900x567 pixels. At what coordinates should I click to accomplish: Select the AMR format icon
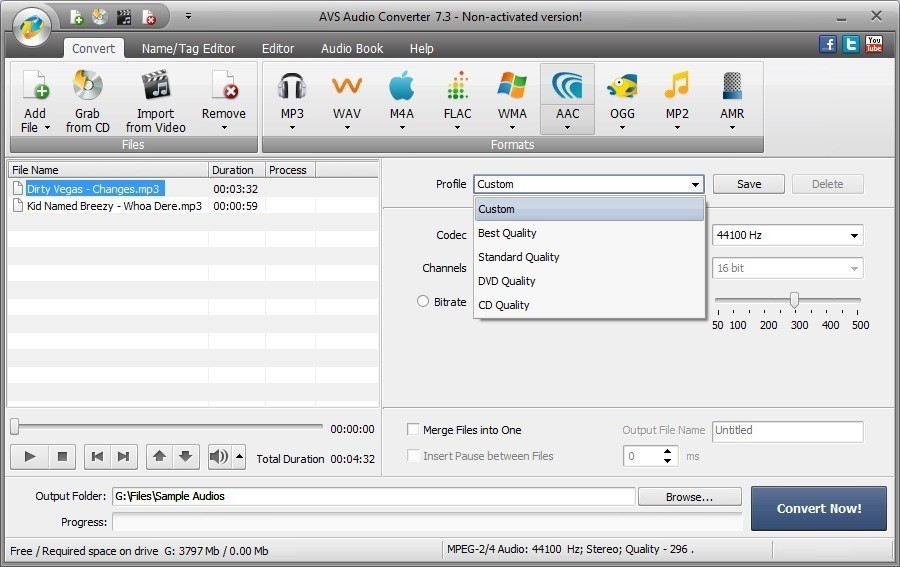(732, 87)
